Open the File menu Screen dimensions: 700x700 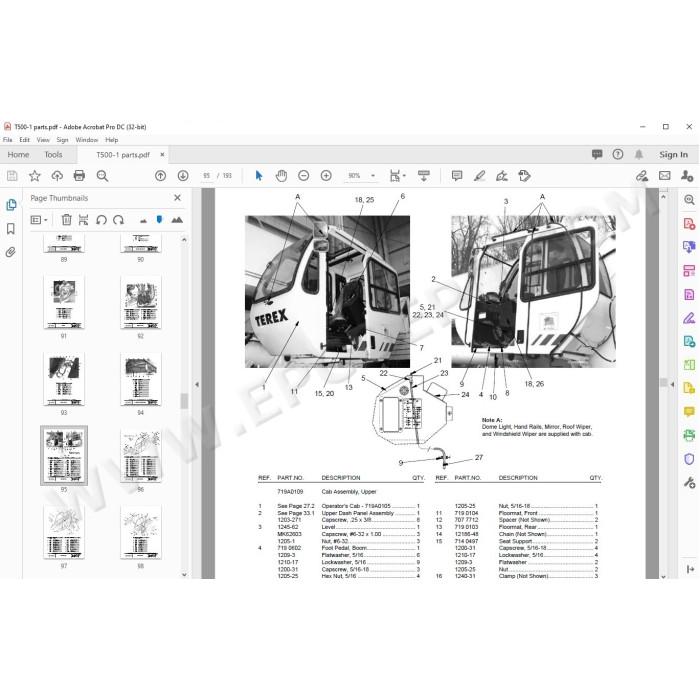(8, 140)
